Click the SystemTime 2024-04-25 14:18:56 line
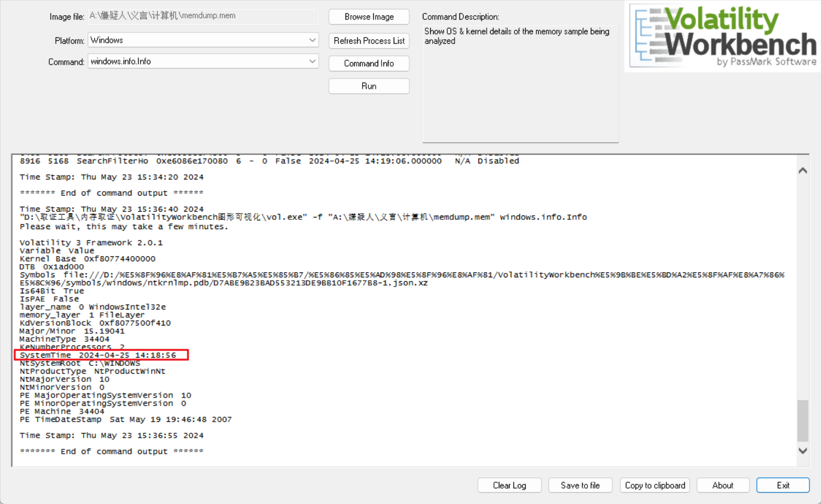 98,355
